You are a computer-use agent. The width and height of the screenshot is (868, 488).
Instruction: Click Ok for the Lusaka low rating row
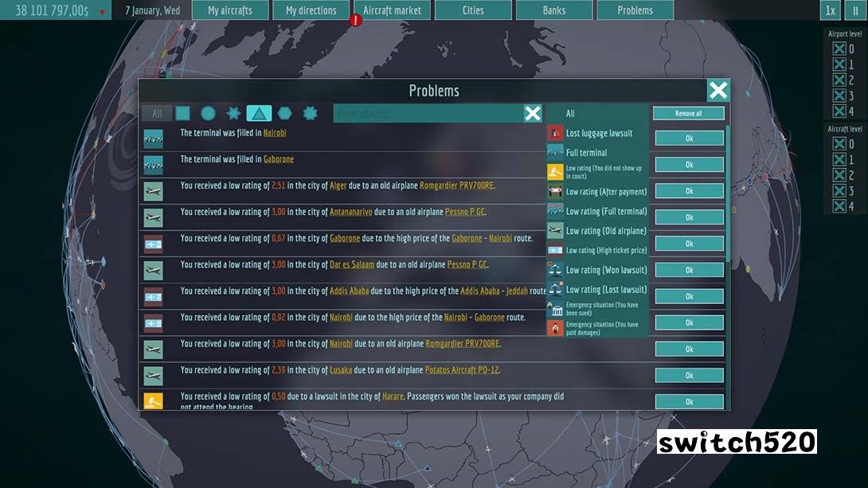pyautogui.click(x=689, y=375)
